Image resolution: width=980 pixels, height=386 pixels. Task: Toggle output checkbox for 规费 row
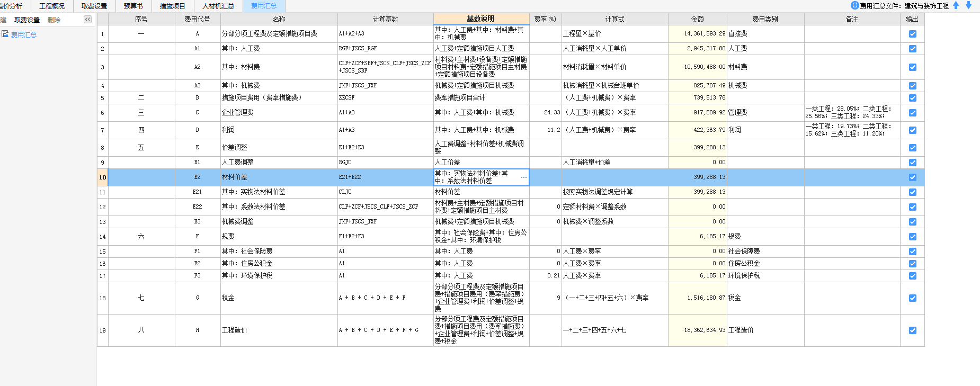[x=912, y=237]
